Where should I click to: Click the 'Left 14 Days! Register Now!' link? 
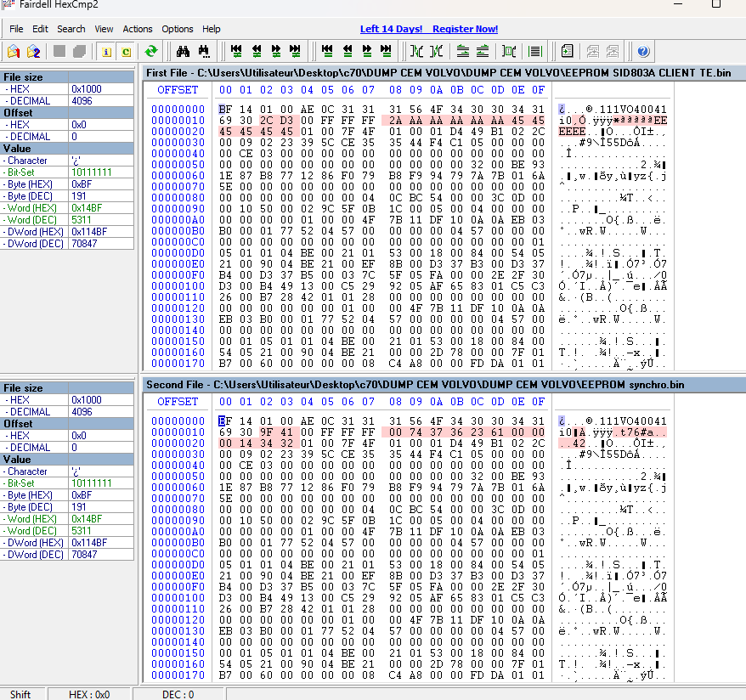429,29
